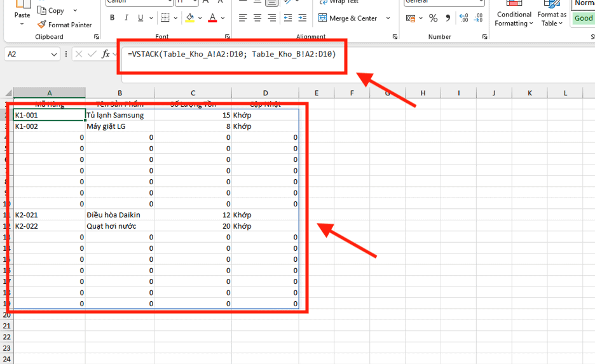
Task: Open Font settings dialog launcher
Action: pos(228,37)
